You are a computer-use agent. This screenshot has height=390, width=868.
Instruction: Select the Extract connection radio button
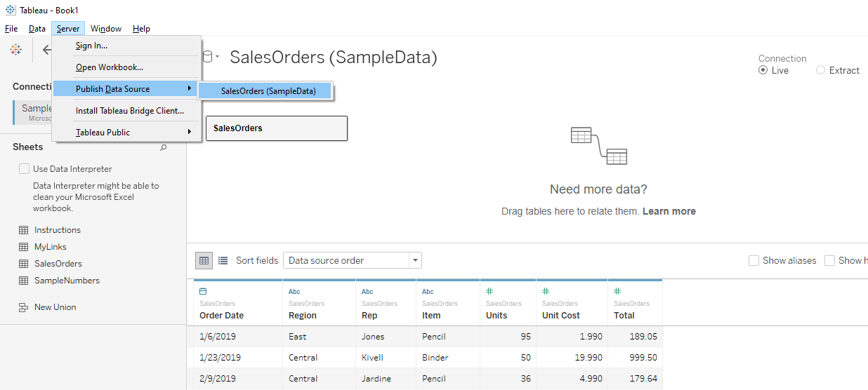point(820,70)
